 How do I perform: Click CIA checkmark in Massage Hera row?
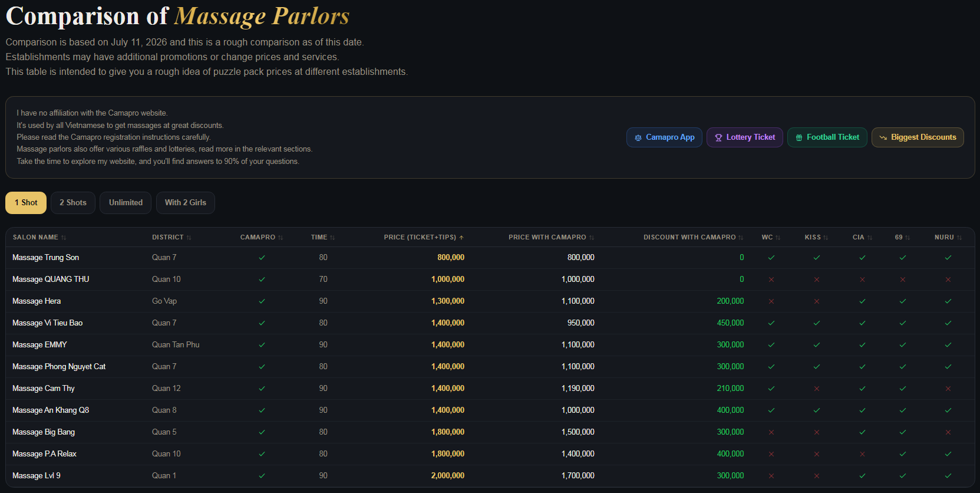(862, 301)
